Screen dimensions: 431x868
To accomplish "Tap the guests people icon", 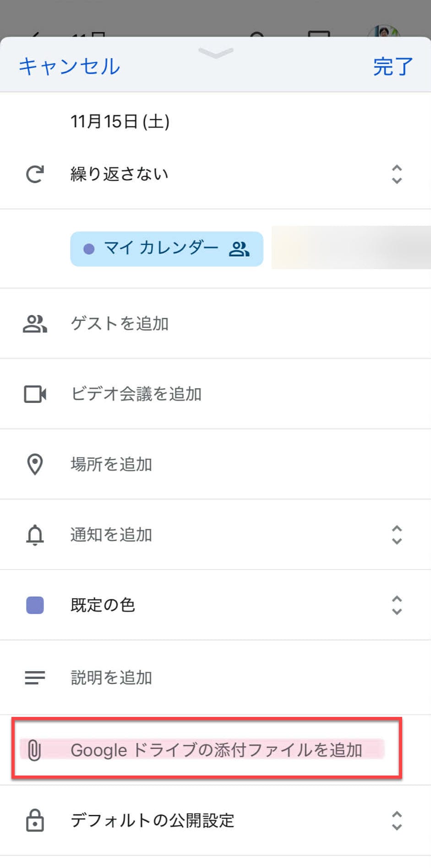I will [x=35, y=324].
